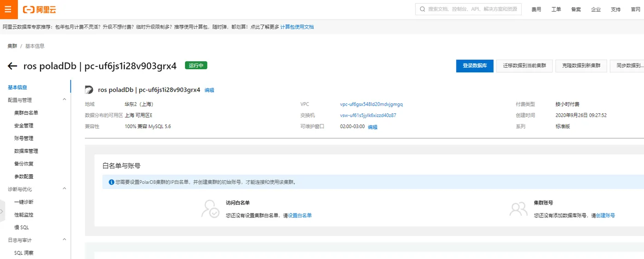
Task: Click the 100% 兼容 MySQL 5.6 text
Action: pos(148,126)
